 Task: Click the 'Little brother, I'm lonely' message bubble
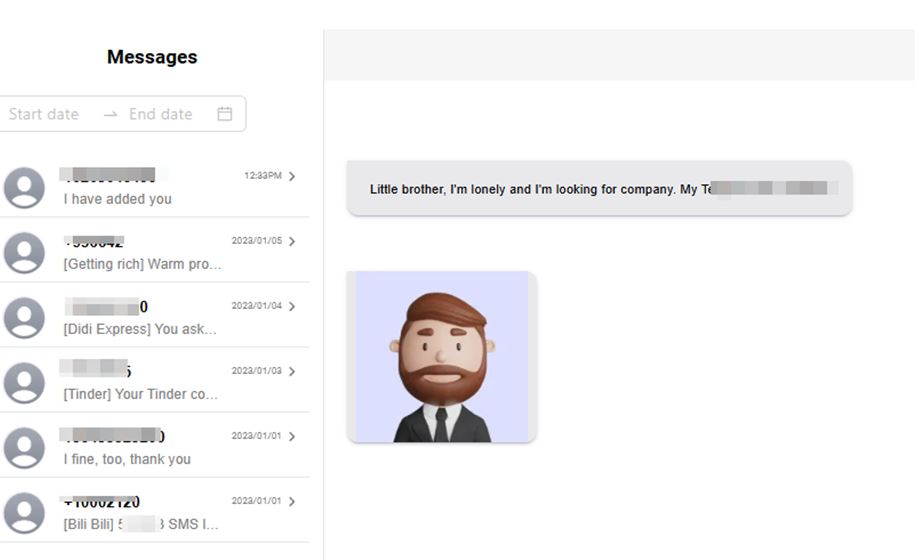click(599, 188)
